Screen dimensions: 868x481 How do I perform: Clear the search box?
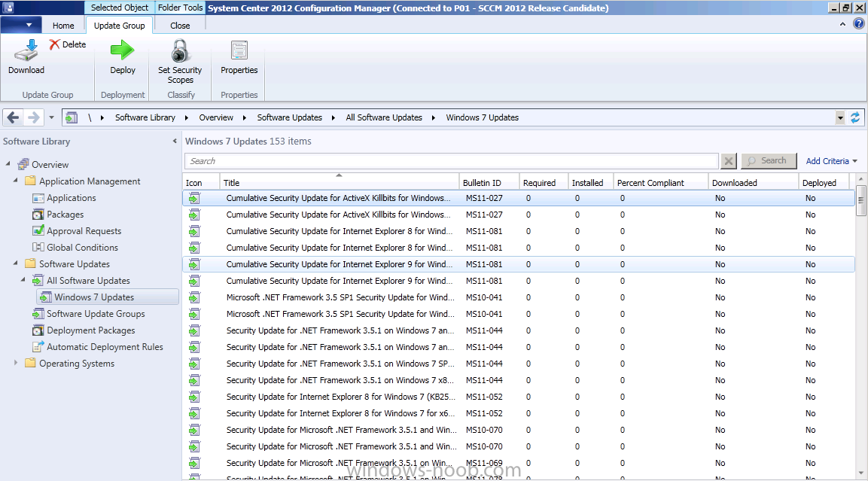(729, 161)
